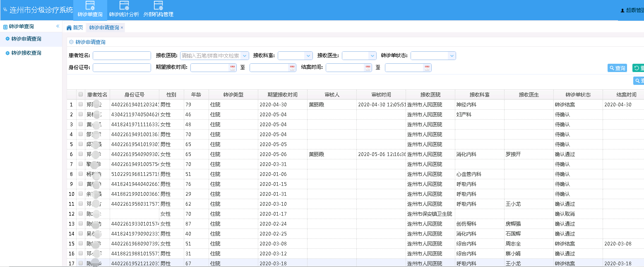This screenshot has width=644, height=267.
Task: Close the 转诊申请查询 tab
Action: click(x=122, y=28)
